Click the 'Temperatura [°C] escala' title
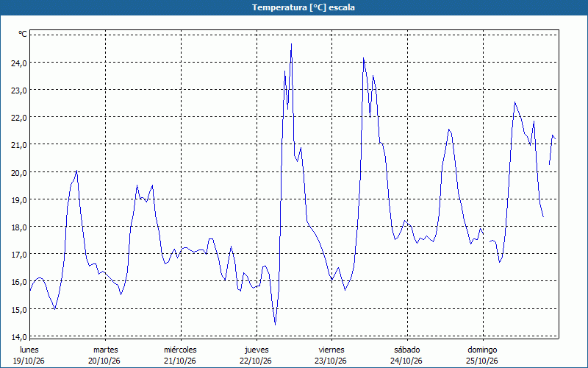Image resolution: width=588 pixels, height=368 pixels. [304, 7]
